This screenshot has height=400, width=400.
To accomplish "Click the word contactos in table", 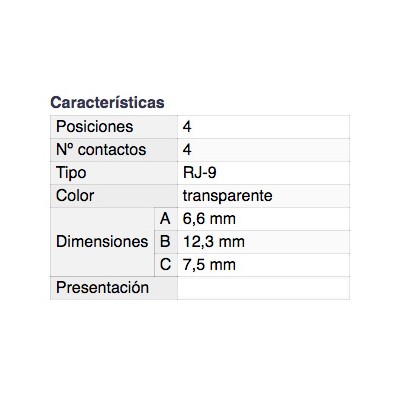I will [x=112, y=150].
